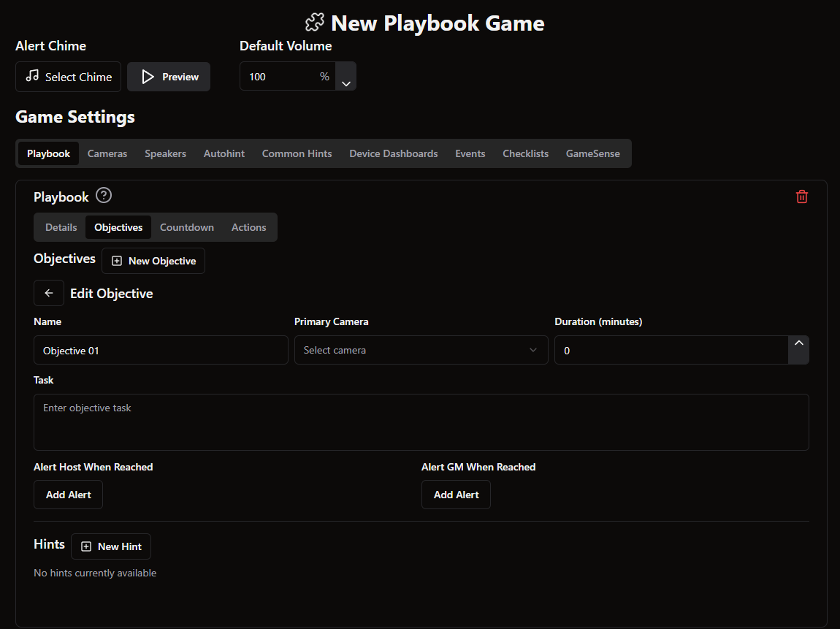Click the Task text area
This screenshot has height=629, width=840.
click(x=421, y=422)
